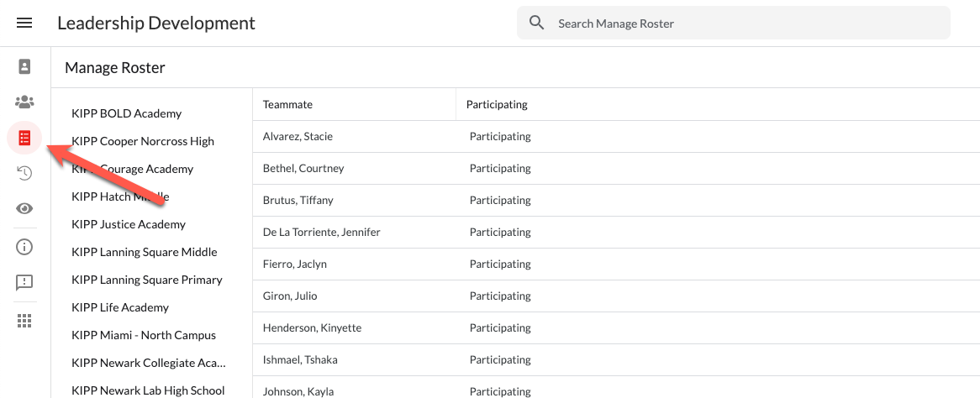Open the group people sidebar icon
The width and height of the screenshot is (980, 398).
pyautogui.click(x=24, y=102)
